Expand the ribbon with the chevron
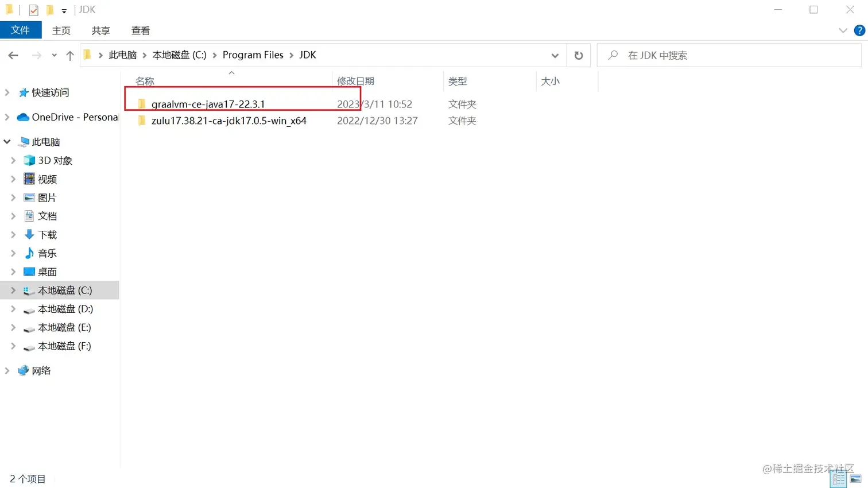Viewport: 868px width, 488px height. tap(843, 30)
